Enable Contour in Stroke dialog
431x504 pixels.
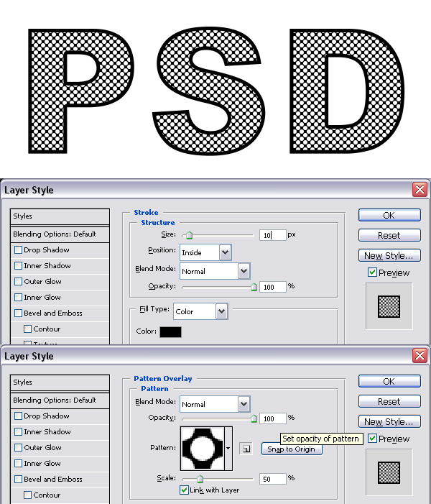coord(27,329)
